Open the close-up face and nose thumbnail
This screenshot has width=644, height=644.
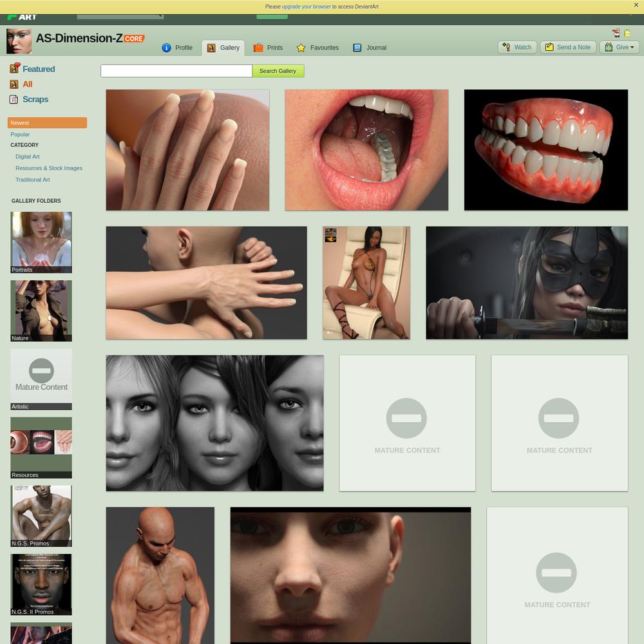pos(351,575)
